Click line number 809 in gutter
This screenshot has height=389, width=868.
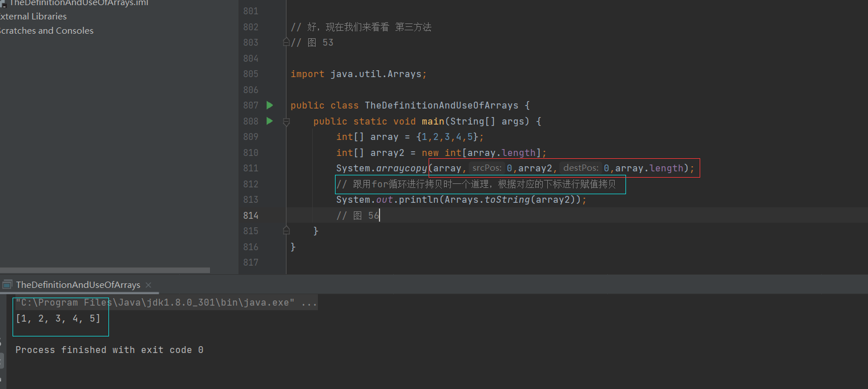pyautogui.click(x=251, y=137)
